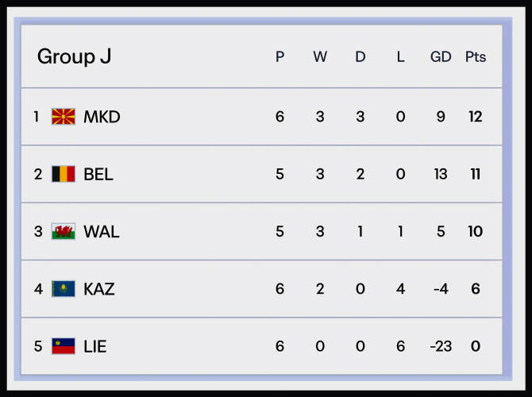Click Liechtenstein's goal difference -23
532x397 pixels.
(441, 346)
